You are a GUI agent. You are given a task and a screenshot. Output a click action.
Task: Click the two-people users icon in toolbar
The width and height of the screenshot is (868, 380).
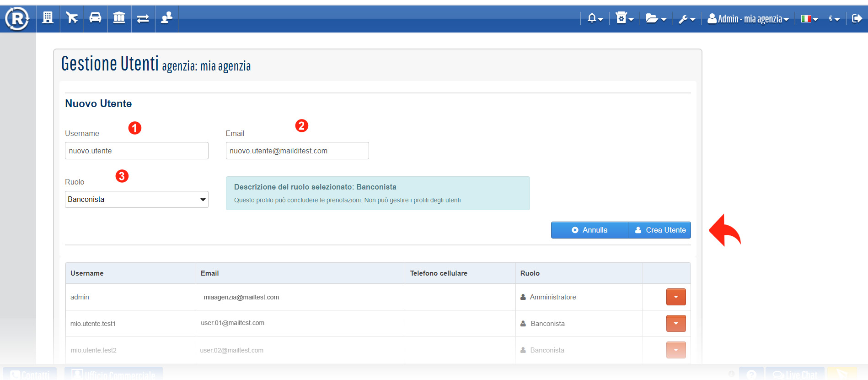(x=167, y=18)
